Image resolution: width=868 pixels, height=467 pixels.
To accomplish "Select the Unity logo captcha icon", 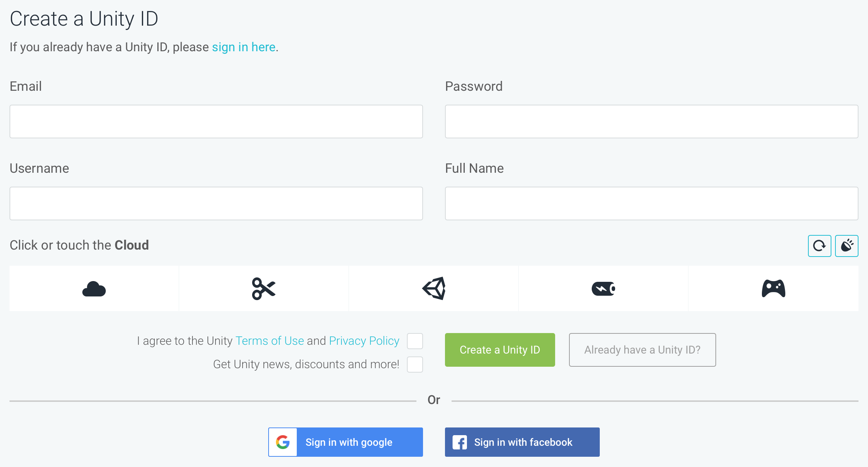I will [x=434, y=289].
